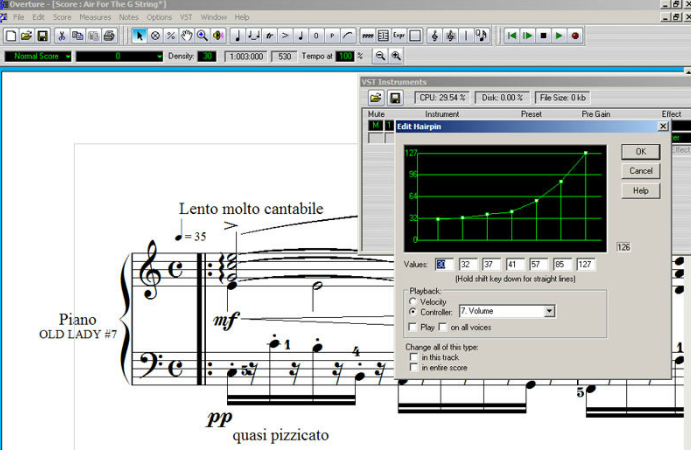Enable the Play checkbox
This screenshot has height=450, width=691.
413,327
